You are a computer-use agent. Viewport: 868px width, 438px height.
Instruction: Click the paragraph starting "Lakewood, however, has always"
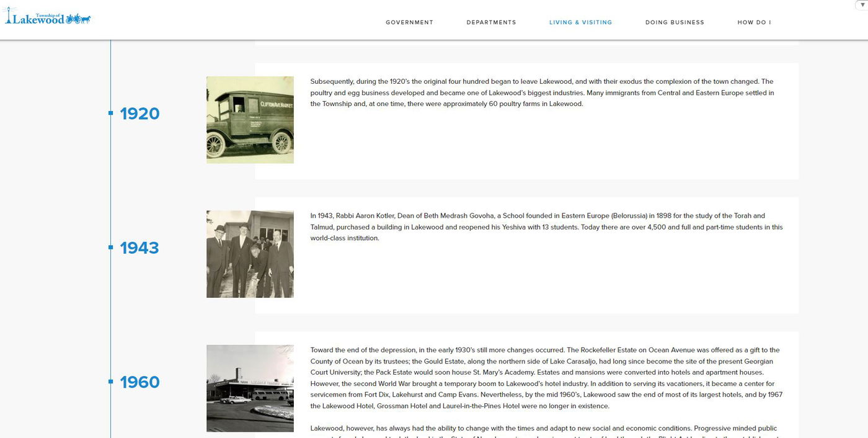(543, 429)
